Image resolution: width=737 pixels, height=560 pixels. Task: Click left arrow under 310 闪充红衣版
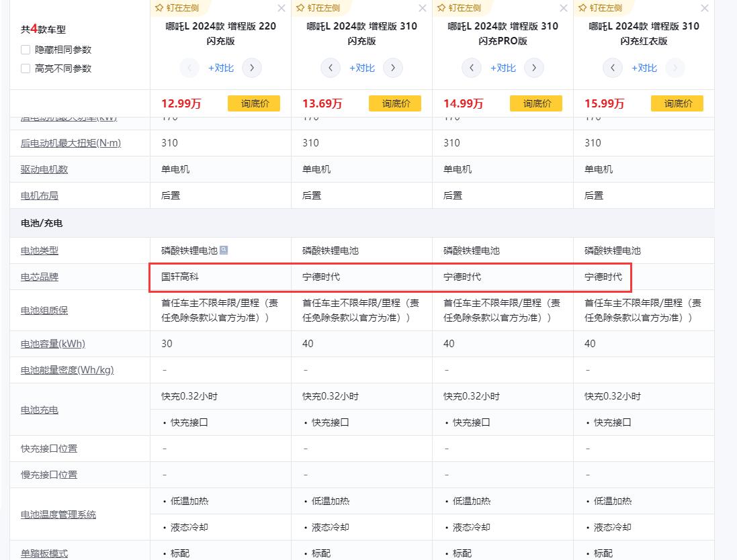coord(613,68)
